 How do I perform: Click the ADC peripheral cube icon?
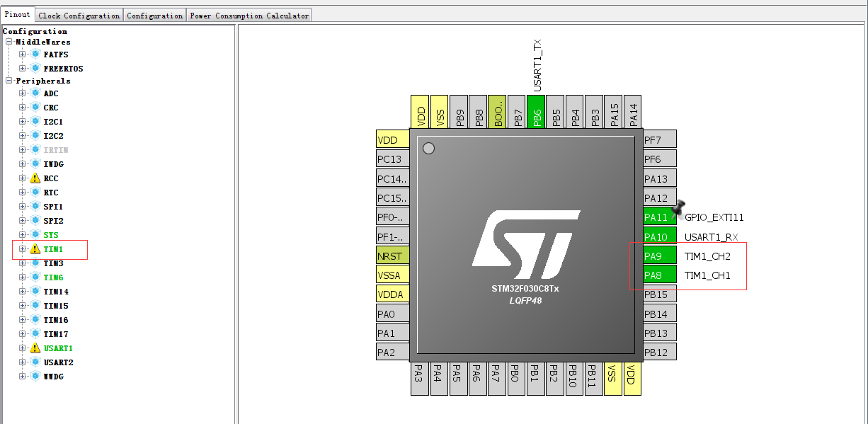[x=35, y=93]
